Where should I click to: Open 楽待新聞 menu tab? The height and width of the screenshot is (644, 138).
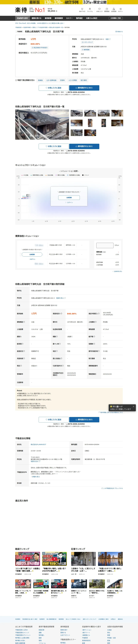pyautogui.click(x=48, y=18)
